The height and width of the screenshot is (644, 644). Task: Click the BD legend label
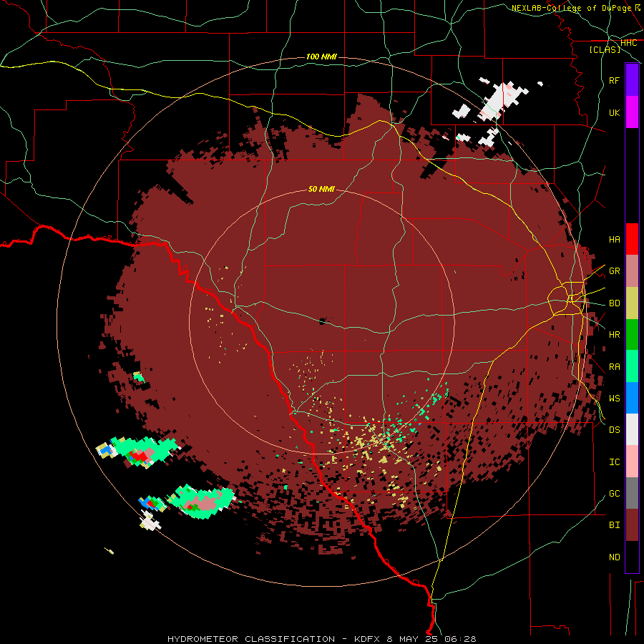coord(615,303)
